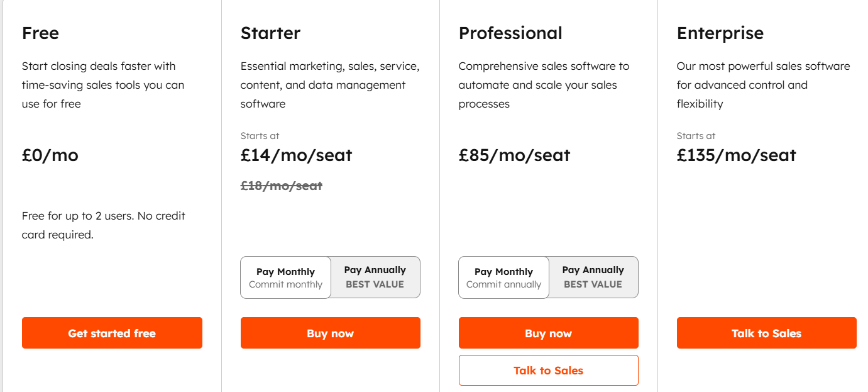Select Pay Annually for the Starter plan
868x392 pixels.
coord(375,277)
